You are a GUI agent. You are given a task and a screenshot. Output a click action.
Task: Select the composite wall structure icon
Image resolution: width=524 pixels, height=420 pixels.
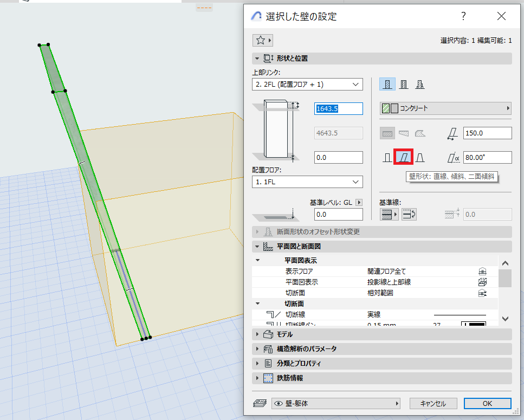click(x=404, y=84)
